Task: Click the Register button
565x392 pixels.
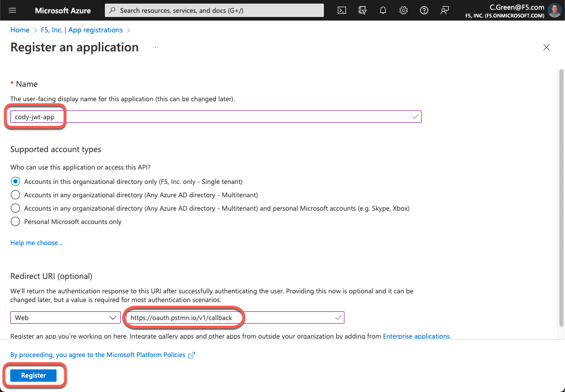Action: click(33, 375)
